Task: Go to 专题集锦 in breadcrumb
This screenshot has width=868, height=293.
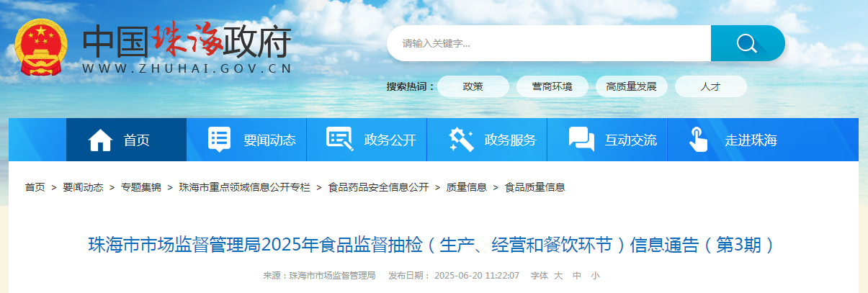Action: 141,187
